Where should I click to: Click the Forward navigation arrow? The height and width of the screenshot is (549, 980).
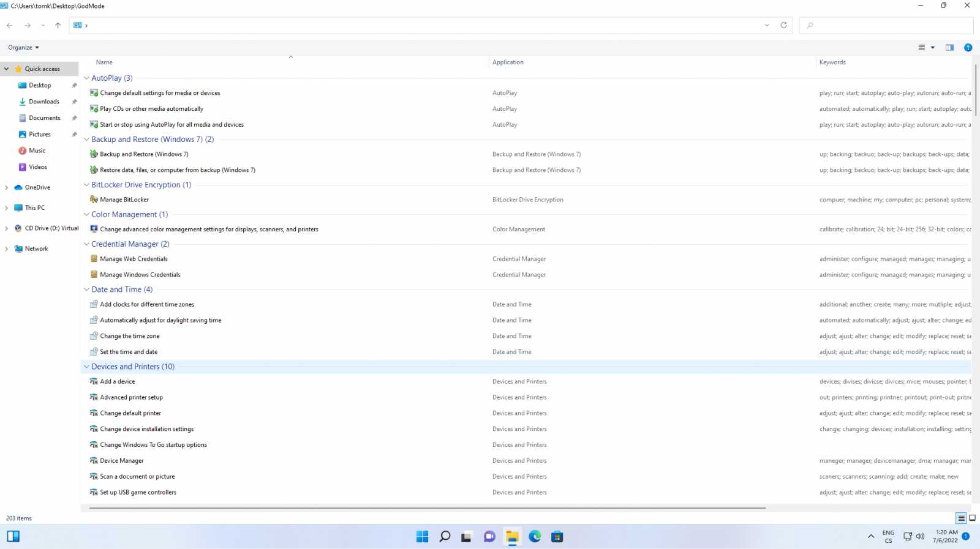(28, 25)
